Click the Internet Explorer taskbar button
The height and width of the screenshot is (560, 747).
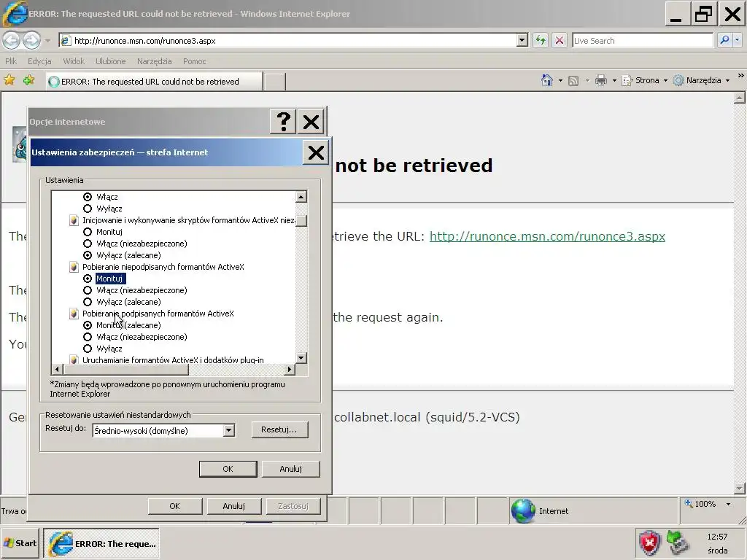[x=101, y=543]
